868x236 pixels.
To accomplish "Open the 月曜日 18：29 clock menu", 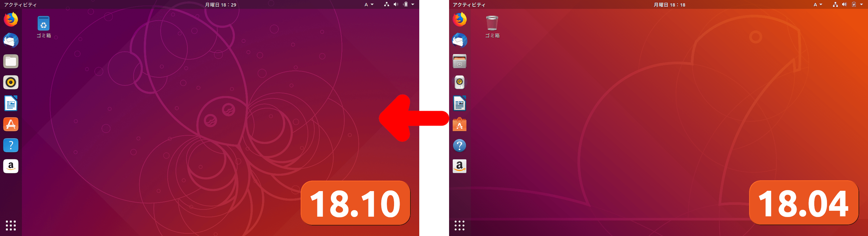I will coord(220,5).
